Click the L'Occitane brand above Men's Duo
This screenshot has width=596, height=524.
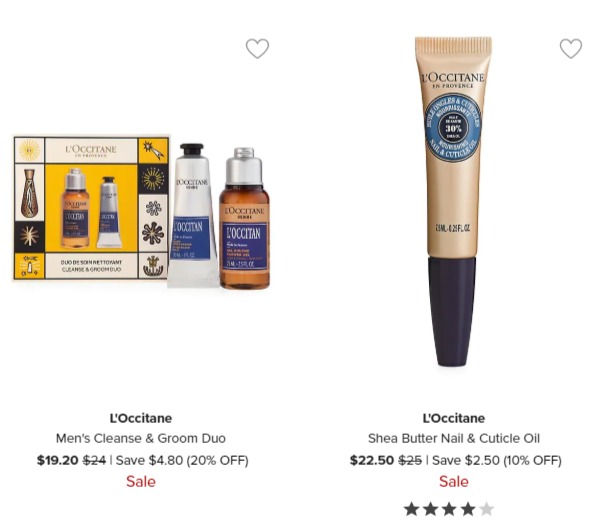pyautogui.click(x=141, y=418)
